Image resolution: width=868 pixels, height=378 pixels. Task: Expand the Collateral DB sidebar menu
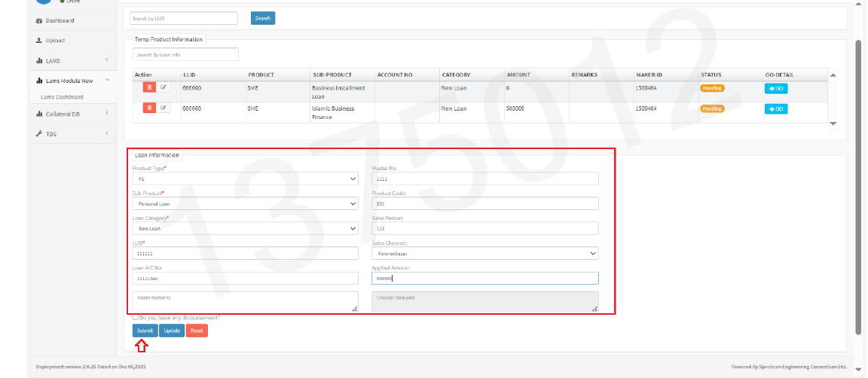(72, 114)
